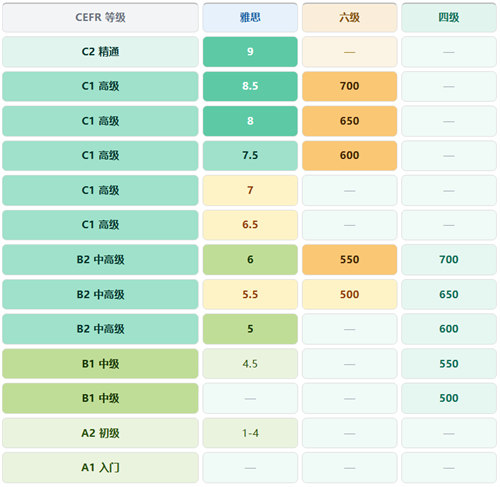The image size is (500, 487).
Task: Select the "六级" column header
Action: pos(349,17)
